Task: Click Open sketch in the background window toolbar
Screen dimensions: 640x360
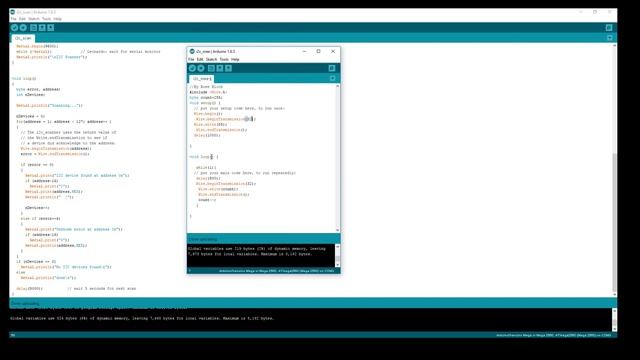Action: tap(42, 28)
